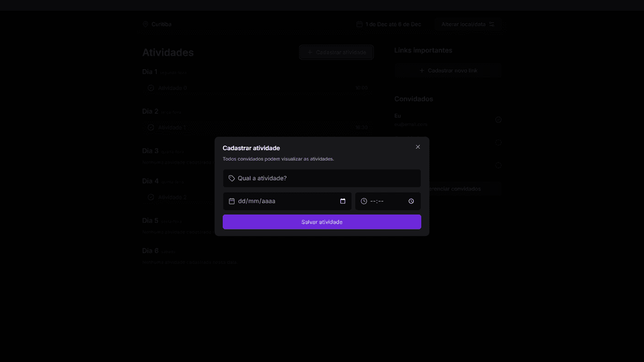Screen dimensions: 644x362
Task: Toggle confirmation circle for the second guest
Action: [x=498, y=142]
